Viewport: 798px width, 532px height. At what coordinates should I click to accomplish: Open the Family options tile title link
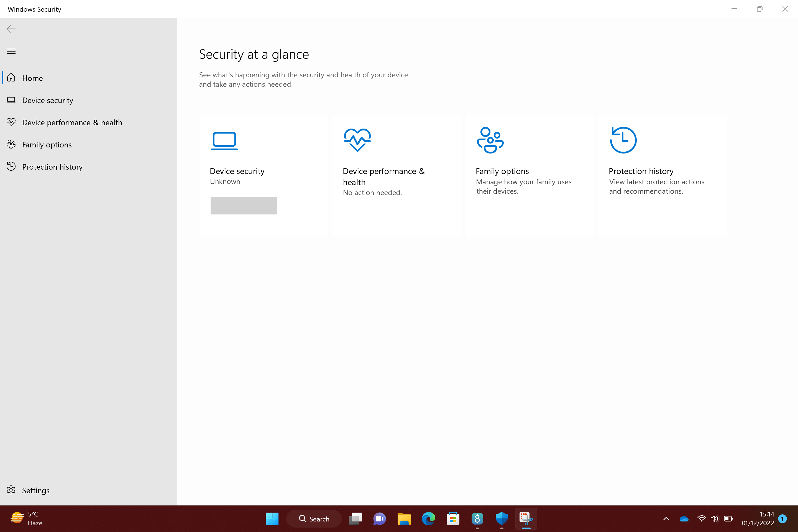502,171
